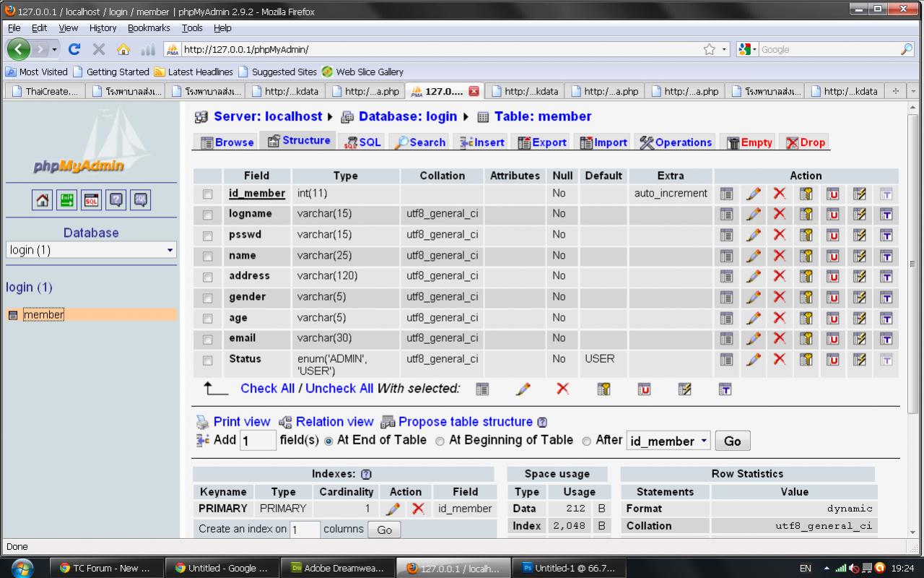Open search engine selector dropdown
The width and height of the screenshot is (924, 578).
[x=747, y=49]
